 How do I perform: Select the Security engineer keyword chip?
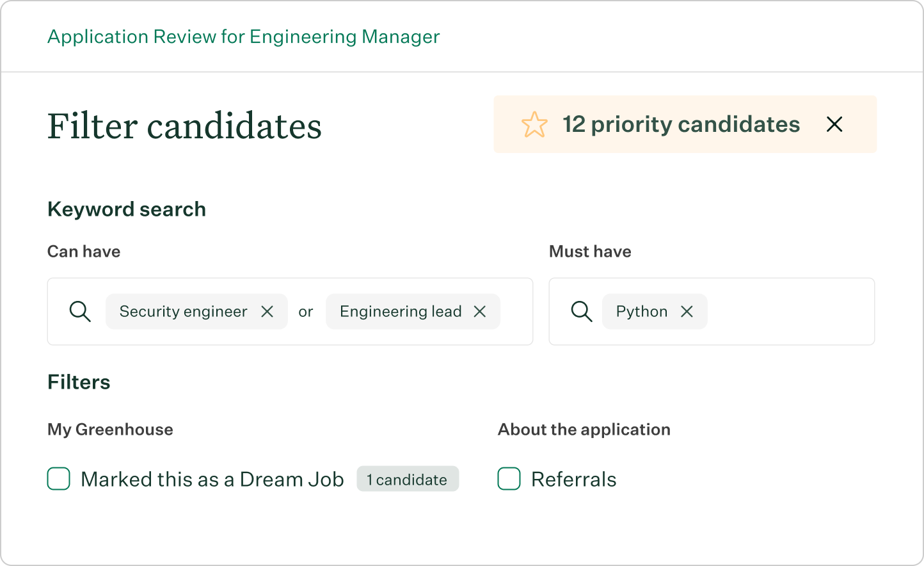pyautogui.click(x=183, y=312)
